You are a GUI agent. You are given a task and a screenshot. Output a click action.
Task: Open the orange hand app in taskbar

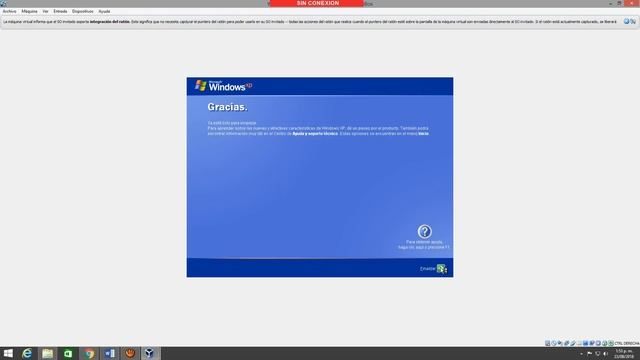point(130,353)
